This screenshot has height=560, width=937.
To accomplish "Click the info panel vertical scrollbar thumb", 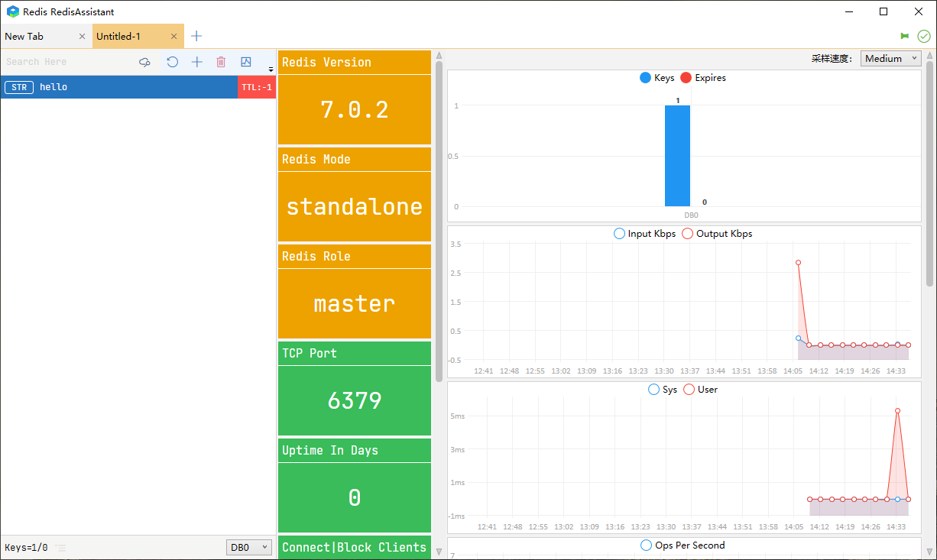I will (x=439, y=222).
